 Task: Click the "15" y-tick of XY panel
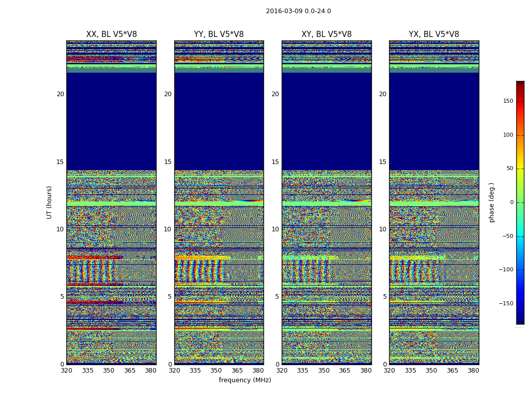tap(275, 161)
